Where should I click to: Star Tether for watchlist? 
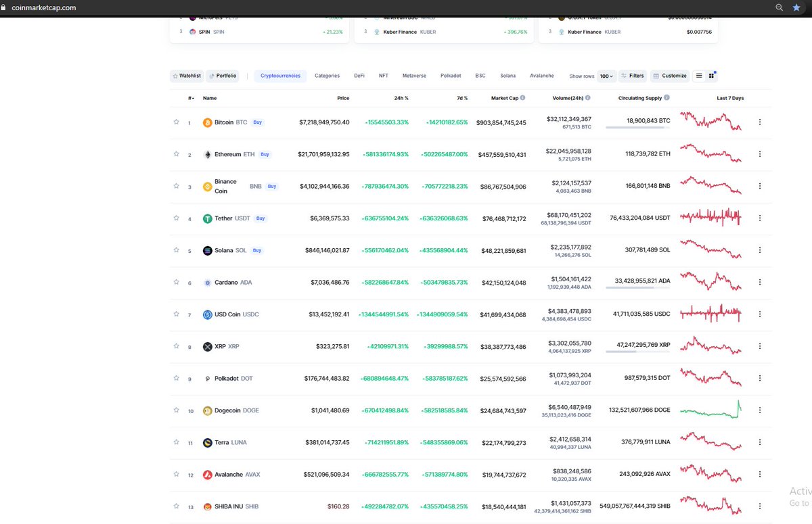(x=177, y=218)
